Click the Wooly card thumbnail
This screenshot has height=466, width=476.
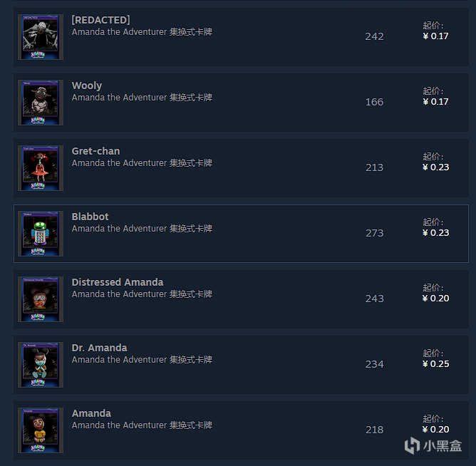tap(41, 103)
